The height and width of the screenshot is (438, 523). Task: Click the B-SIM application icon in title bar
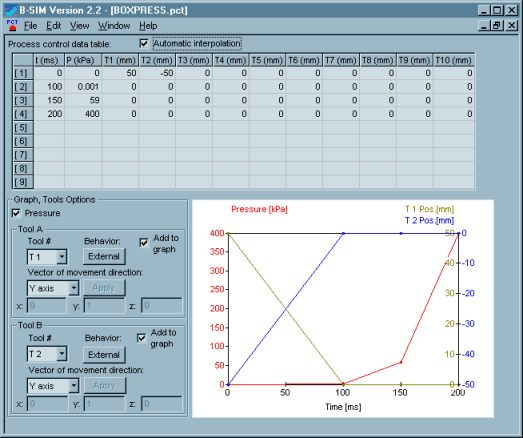coord(11,10)
